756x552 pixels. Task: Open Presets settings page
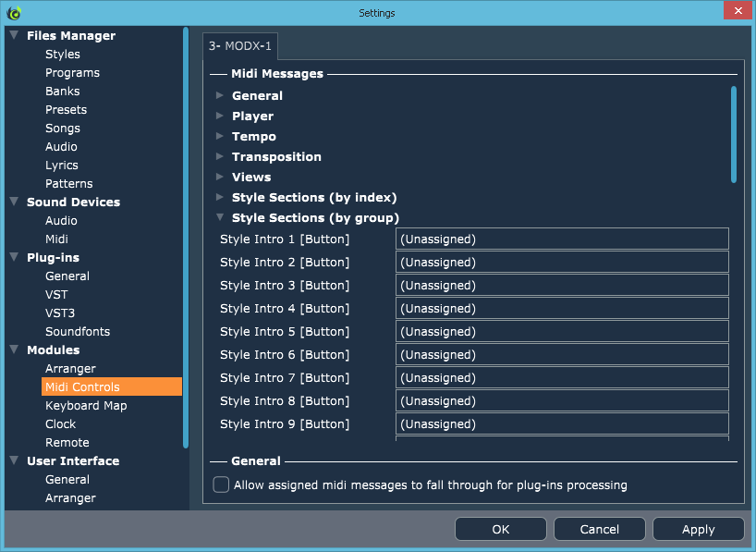[66, 109]
